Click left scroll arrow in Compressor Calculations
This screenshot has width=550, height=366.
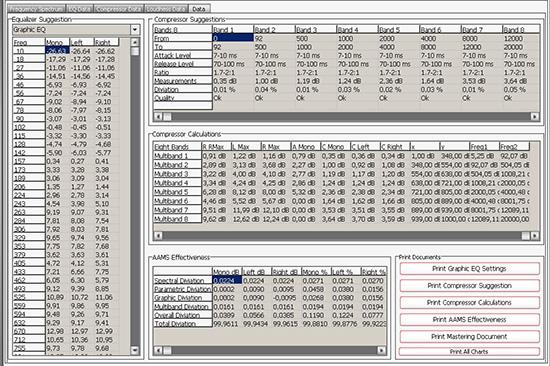pos(158,235)
